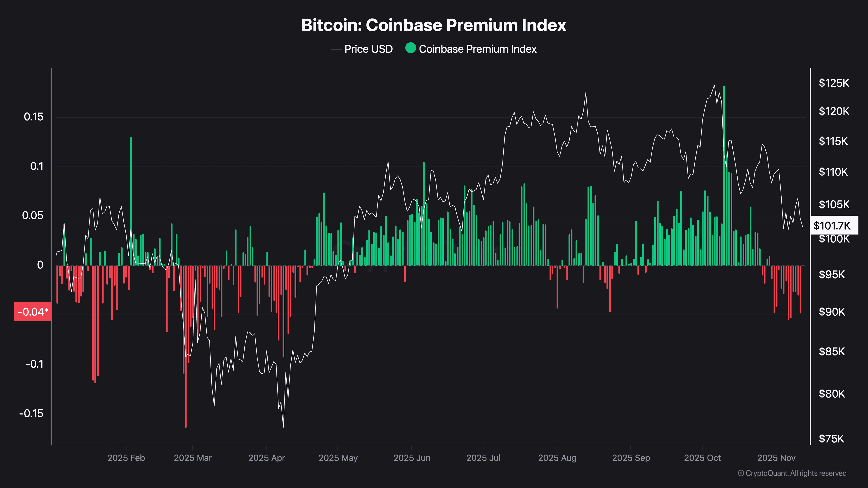Select the 2025 Aug x-axis label
The height and width of the screenshot is (488, 868).
tap(557, 458)
